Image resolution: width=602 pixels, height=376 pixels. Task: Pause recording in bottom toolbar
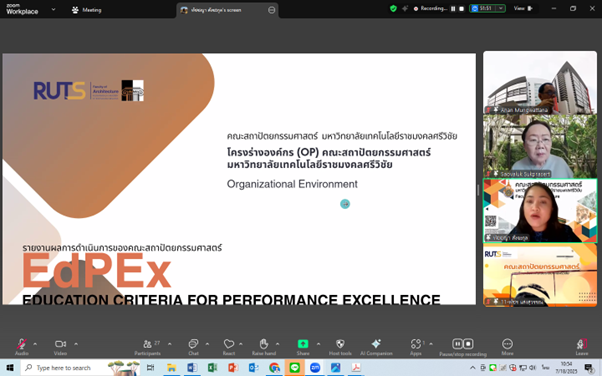point(457,343)
